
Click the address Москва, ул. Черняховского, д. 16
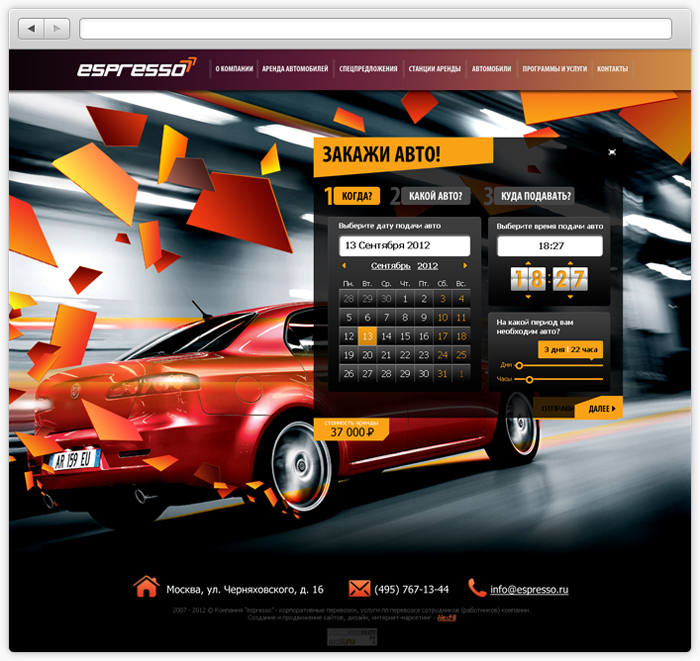[245, 590]
